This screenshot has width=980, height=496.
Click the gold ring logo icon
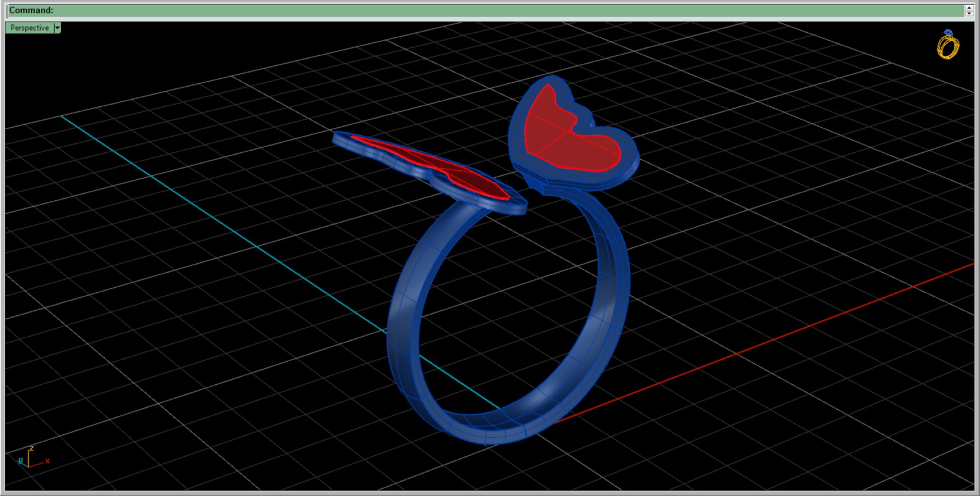[948, 44]
